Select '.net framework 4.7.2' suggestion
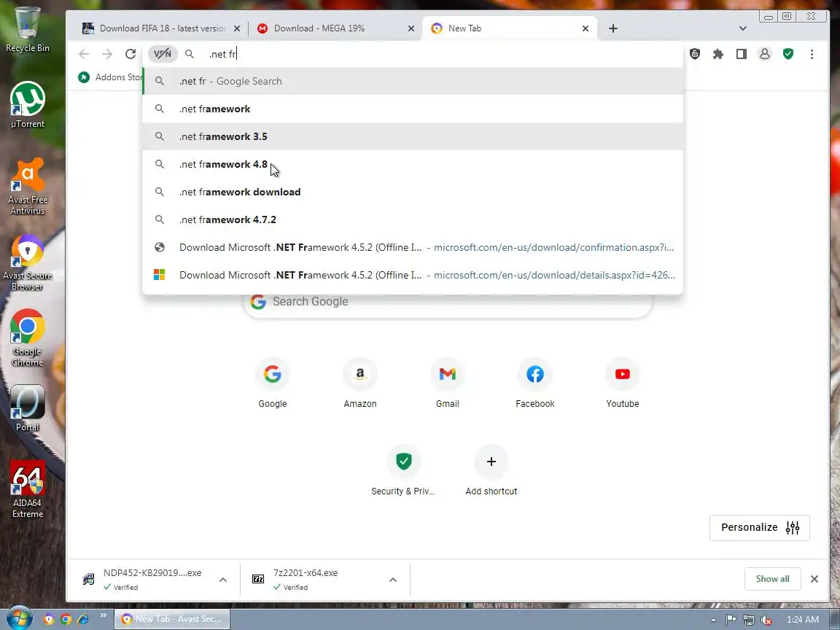Screen dimensions: 840x630 pos(413,219)
